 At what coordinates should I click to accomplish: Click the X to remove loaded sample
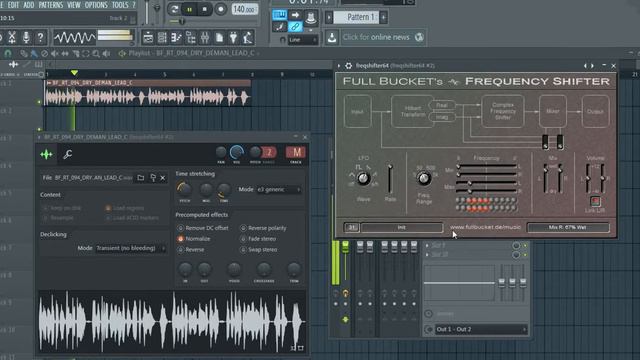point(163,178)
